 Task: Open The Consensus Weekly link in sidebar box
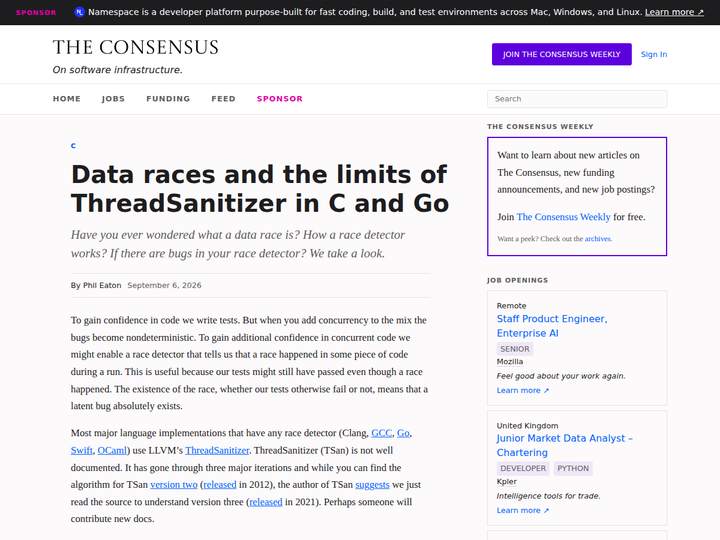563,217
